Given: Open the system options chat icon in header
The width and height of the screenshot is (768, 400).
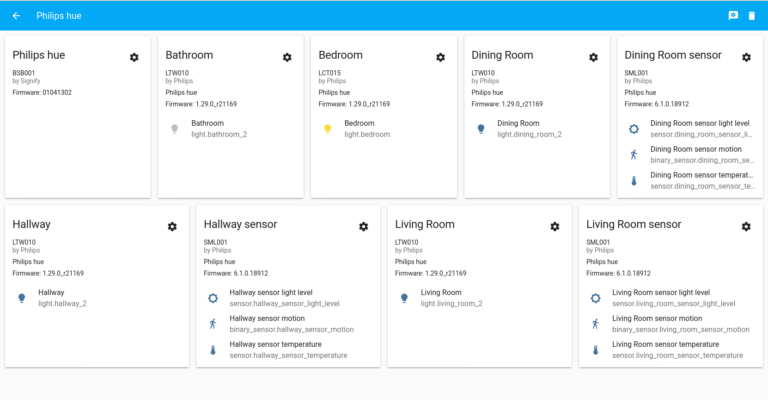Looking at the screenshot, I should point(733,16).
